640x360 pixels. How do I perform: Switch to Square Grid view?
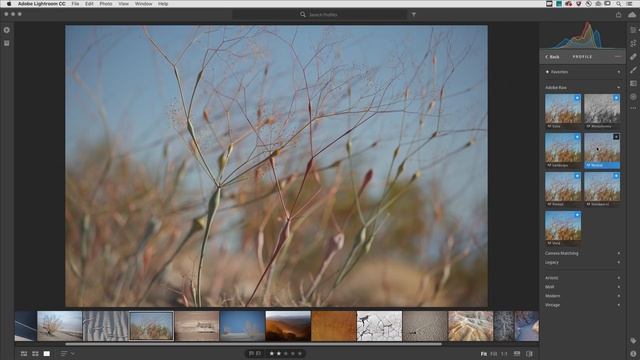coord(35,353)
